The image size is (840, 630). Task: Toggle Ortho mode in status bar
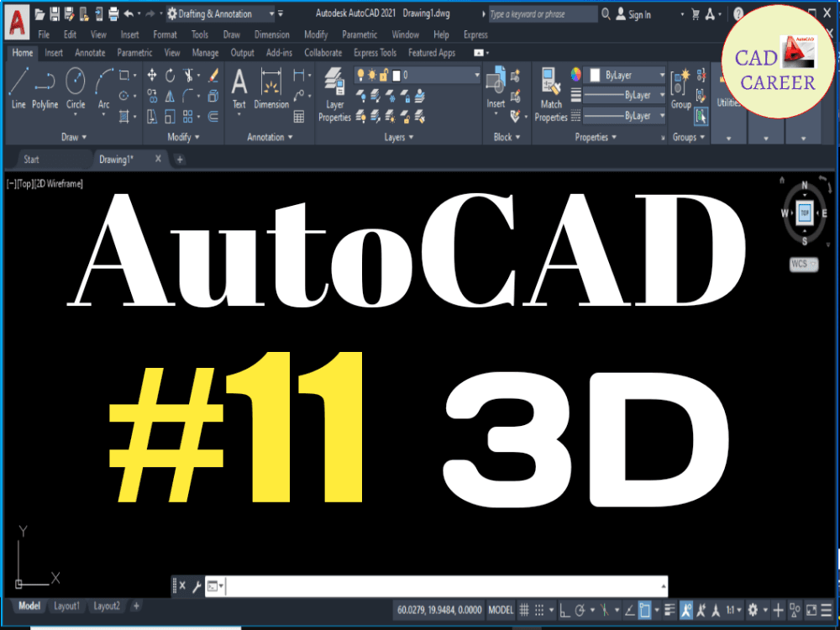coord(564,610)
